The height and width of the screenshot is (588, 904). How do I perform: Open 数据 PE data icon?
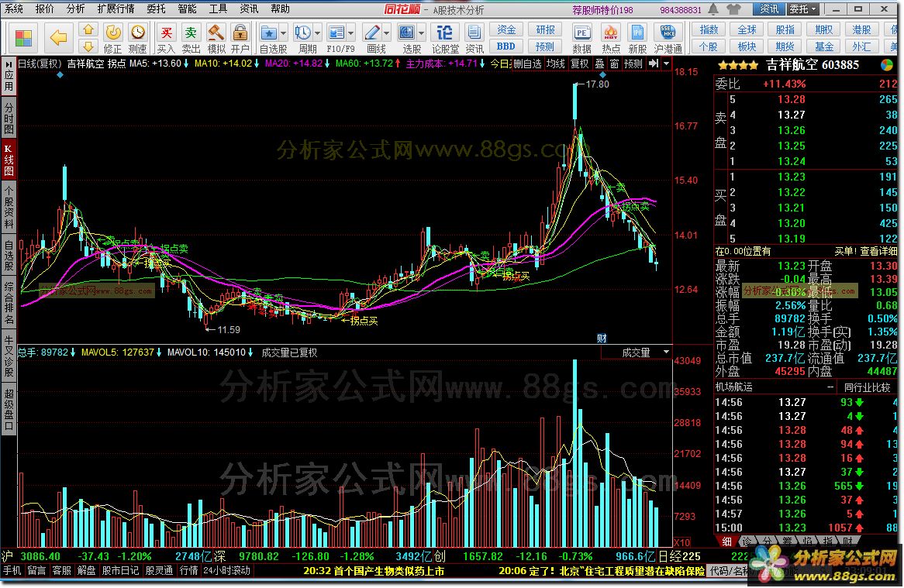(582, 38)
